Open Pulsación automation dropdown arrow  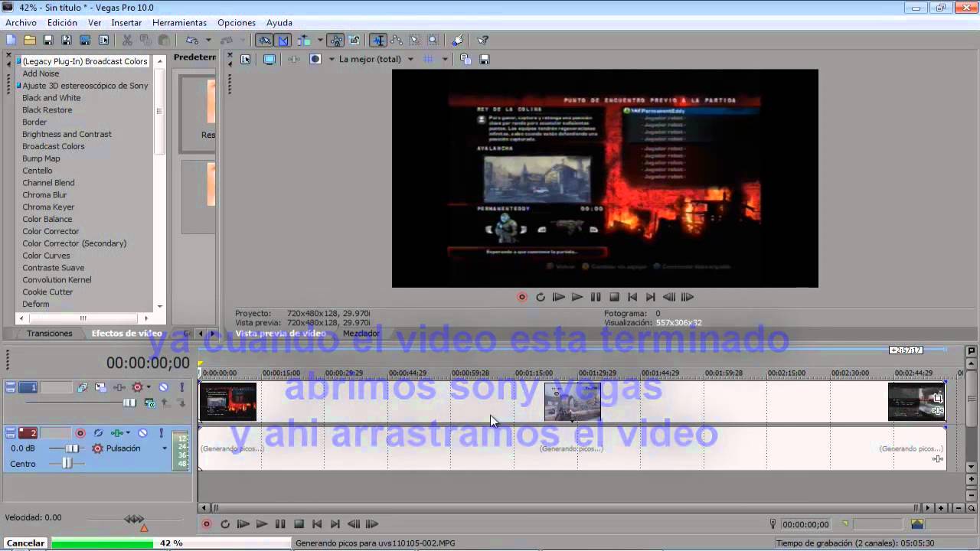click(x=164, y=448)
